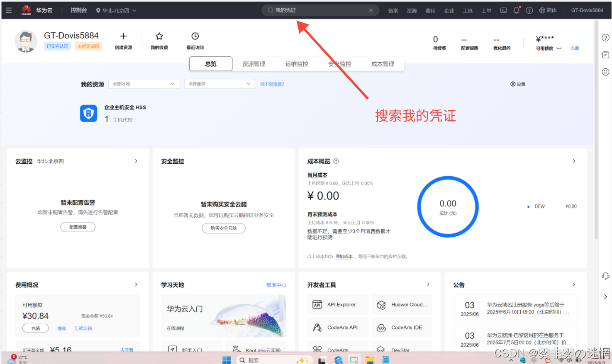The width and height of the screenshot is (612, 364).
Task: Click the plus icon for 创建资源
Action: [x=123, y=36]
